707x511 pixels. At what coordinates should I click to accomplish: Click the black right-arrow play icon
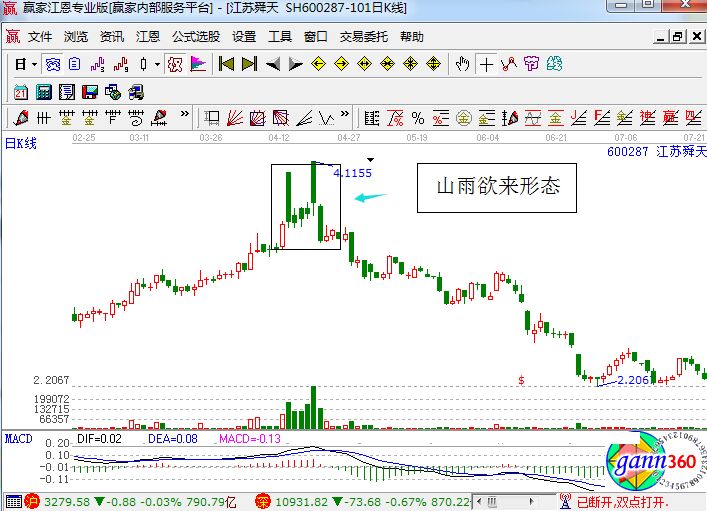[x=295, y=65]
